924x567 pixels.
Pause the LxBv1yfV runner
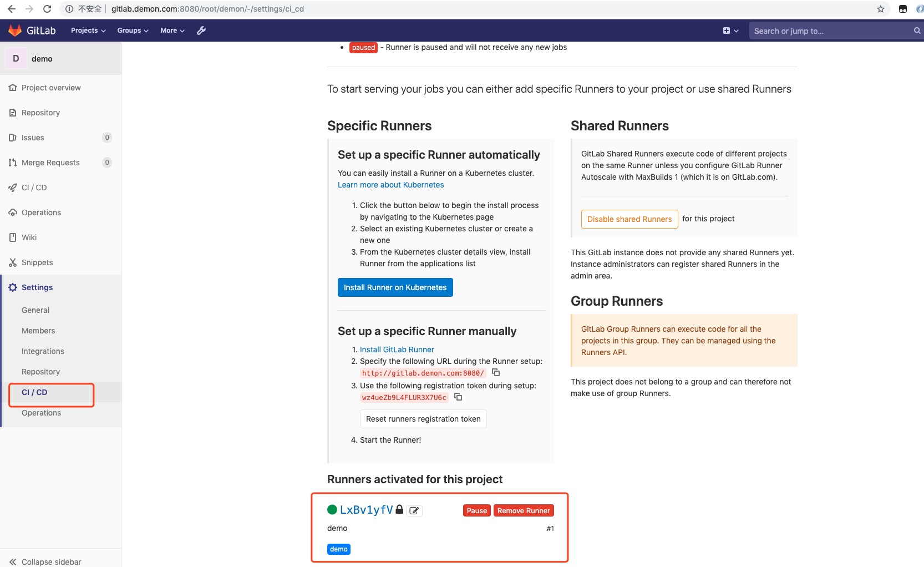tap(477, 510)
